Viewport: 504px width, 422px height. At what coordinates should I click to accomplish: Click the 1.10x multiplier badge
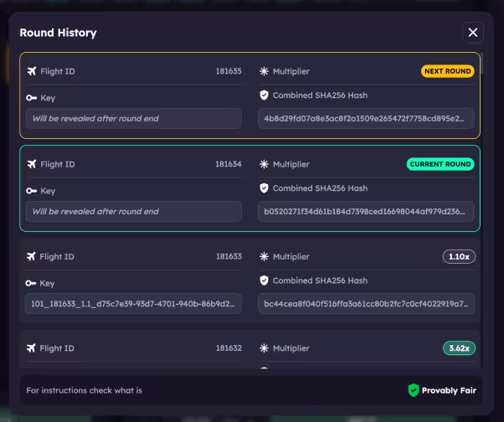[459, 256]
